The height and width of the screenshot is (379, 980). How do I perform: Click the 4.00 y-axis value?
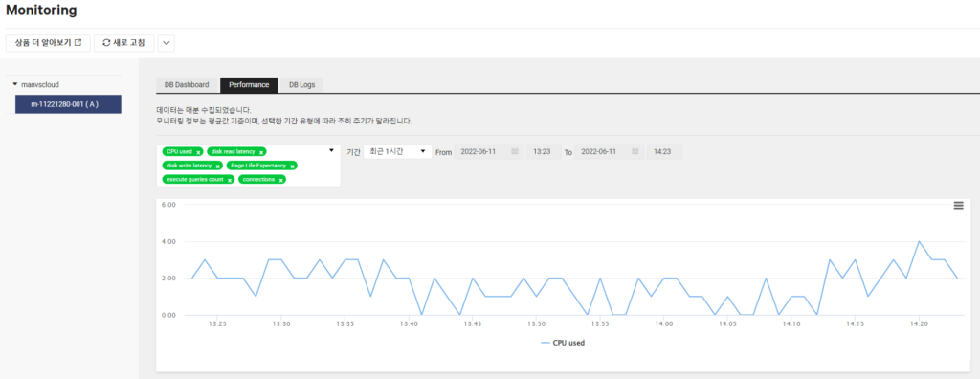point(168,242)
